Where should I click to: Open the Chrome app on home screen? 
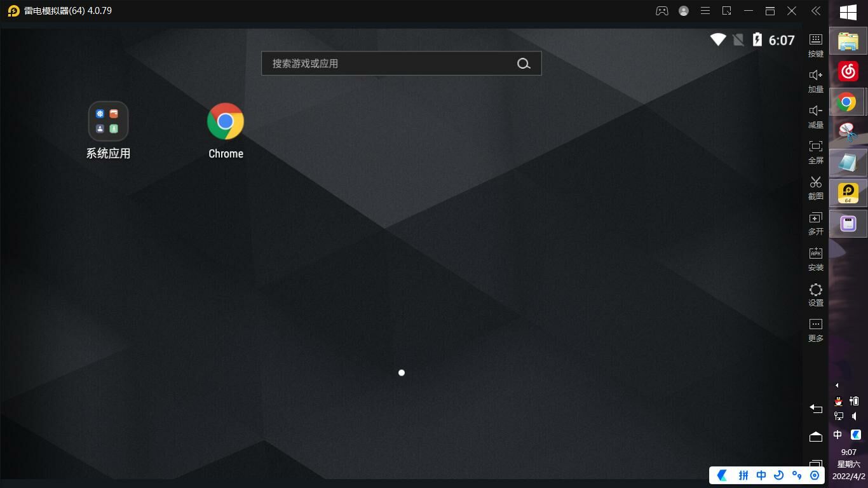(x=226, y=121)
